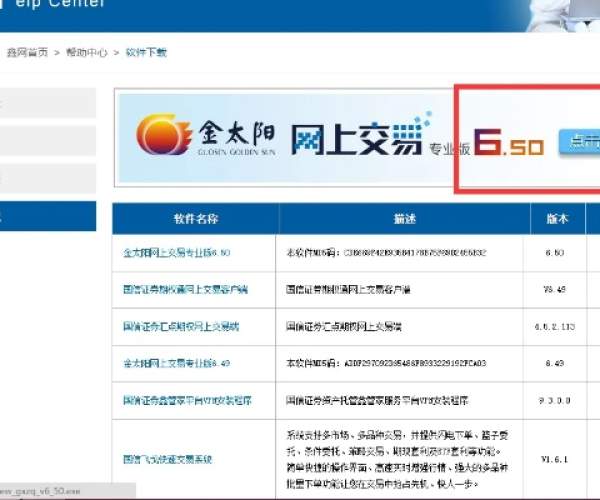Click the 鑫管家服务平台VTS description cell
Screen dimensions: 600x500
point(377,401)
